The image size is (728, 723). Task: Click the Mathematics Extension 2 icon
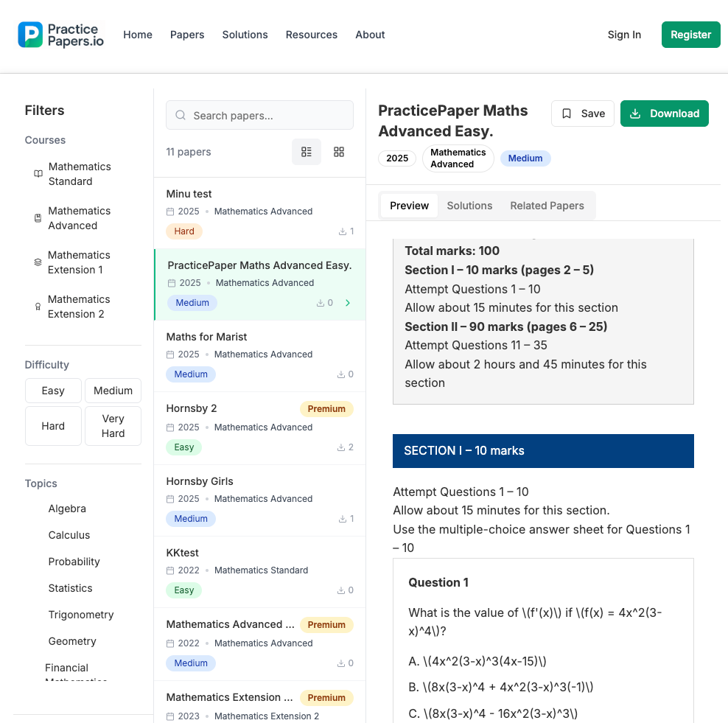click(x=38, y=307)
